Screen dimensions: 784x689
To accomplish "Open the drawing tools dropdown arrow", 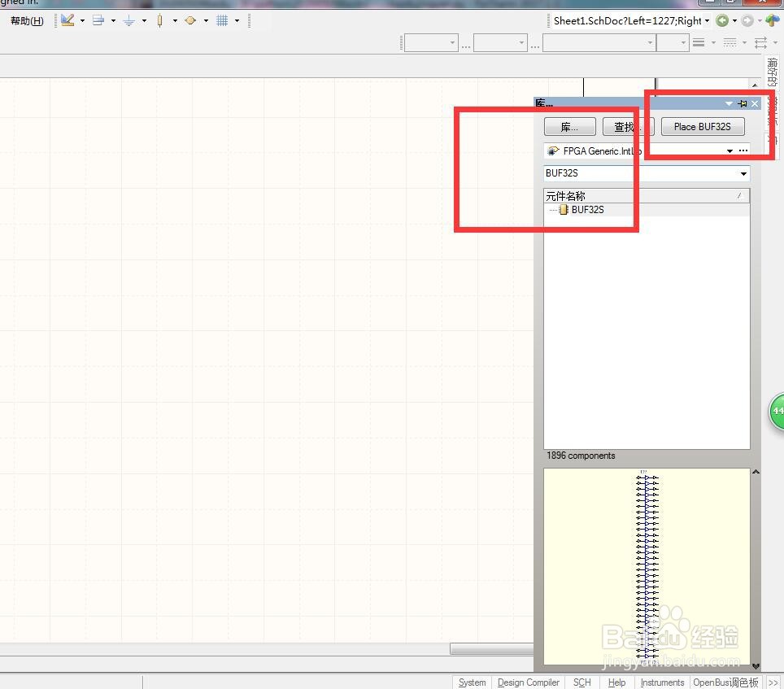I will (x=82, y=21).
